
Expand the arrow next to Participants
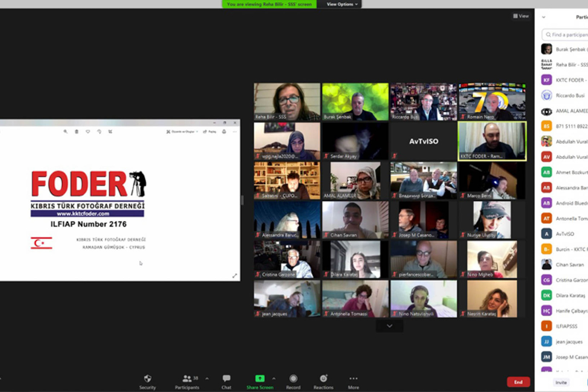click(x=207, y=378)
